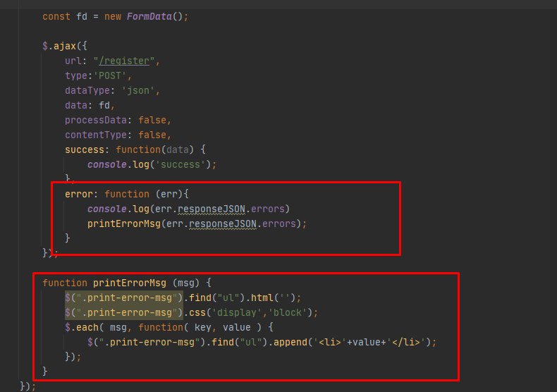
Task: Click the append('<li>'+value+'</li>') call
Action: [x=352, y=342]
